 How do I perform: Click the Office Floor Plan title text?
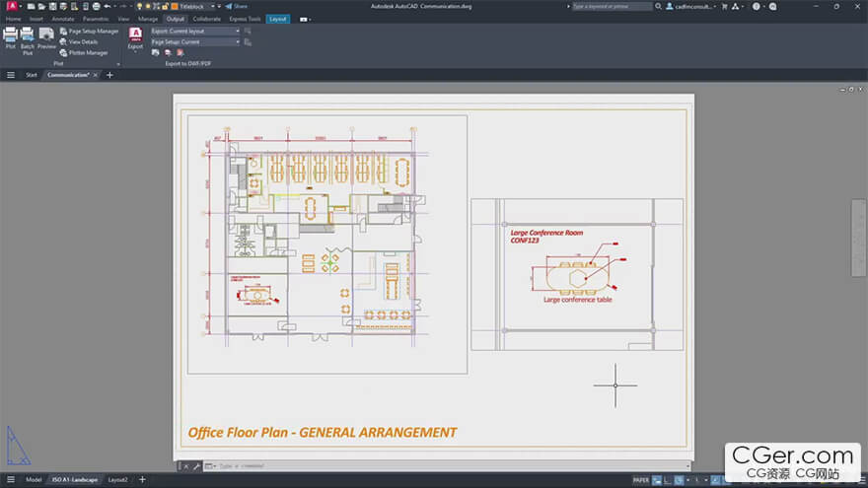click(323, 433)
